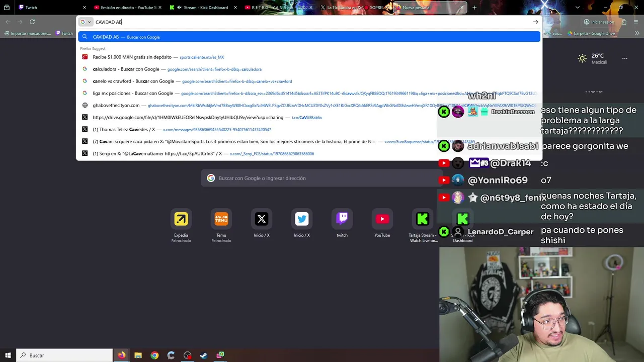Screen dimensions: 644x362
Task: Click the Mexicali weather sun icon
Action: (x=582, y=58)
